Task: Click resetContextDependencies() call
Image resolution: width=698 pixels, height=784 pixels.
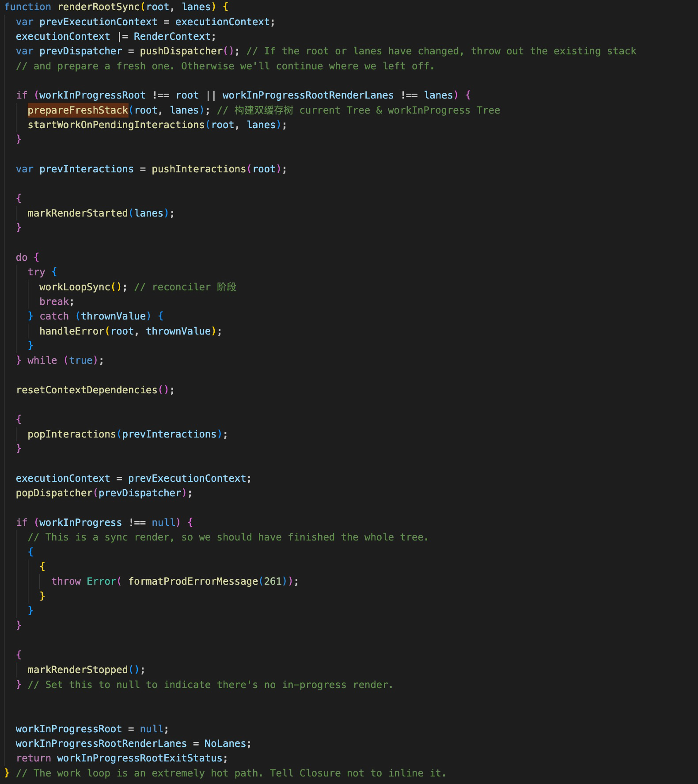Action: (92, 390)
